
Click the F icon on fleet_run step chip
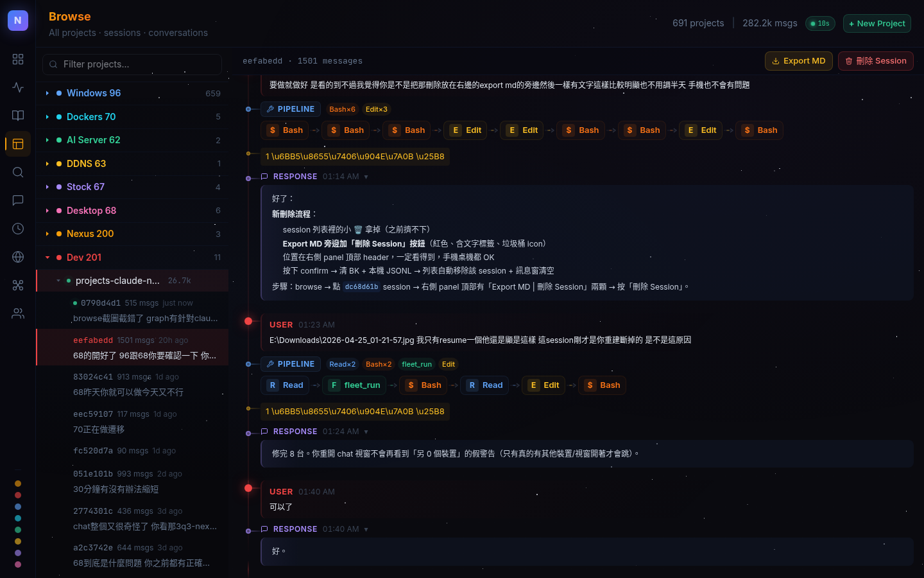[x=334, y=385]
